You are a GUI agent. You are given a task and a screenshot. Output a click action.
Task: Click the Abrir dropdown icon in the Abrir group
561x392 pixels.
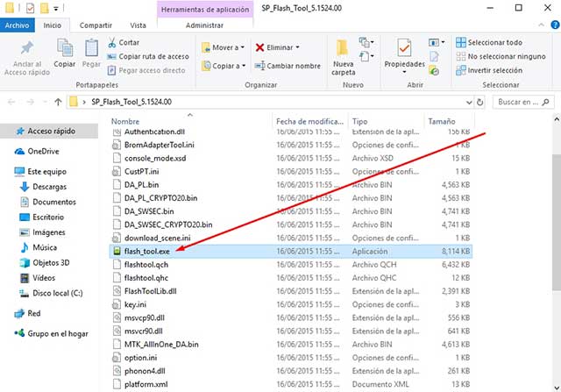click(437, 43)
